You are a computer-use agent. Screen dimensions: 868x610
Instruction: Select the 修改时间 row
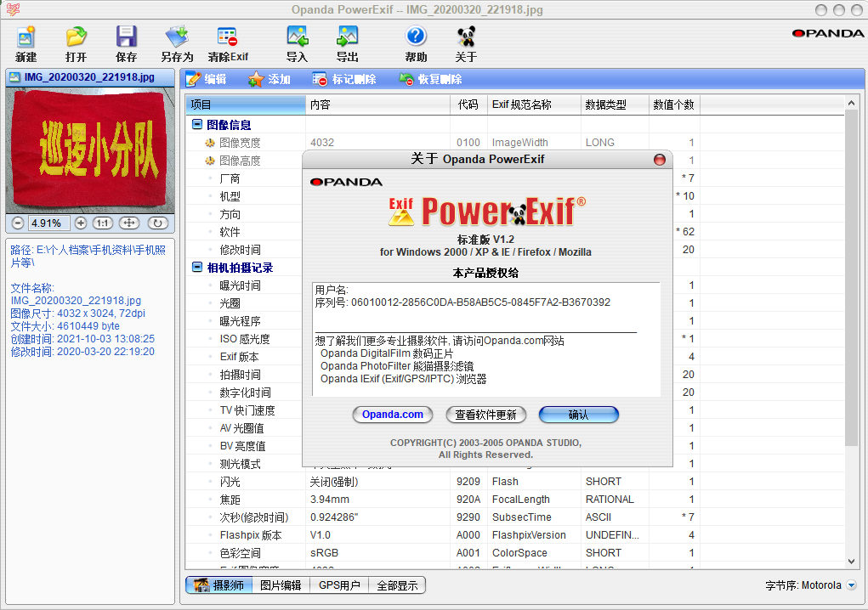[x=240, y=250]
